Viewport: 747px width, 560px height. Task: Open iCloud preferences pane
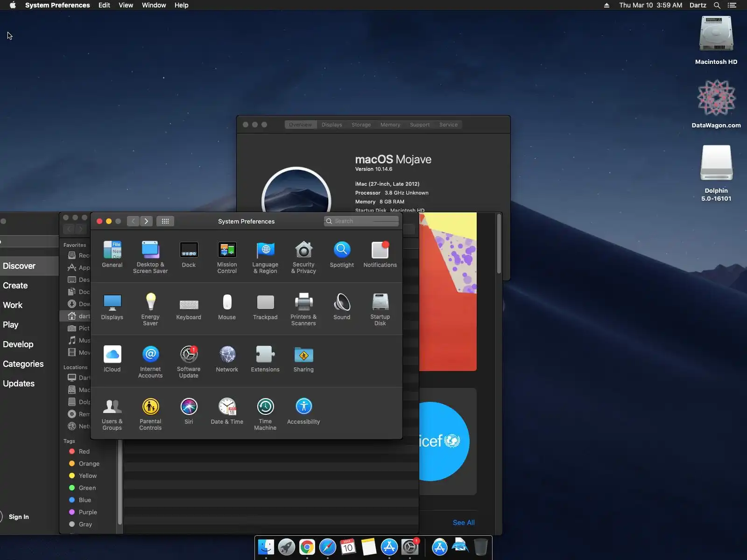(112, 359)
